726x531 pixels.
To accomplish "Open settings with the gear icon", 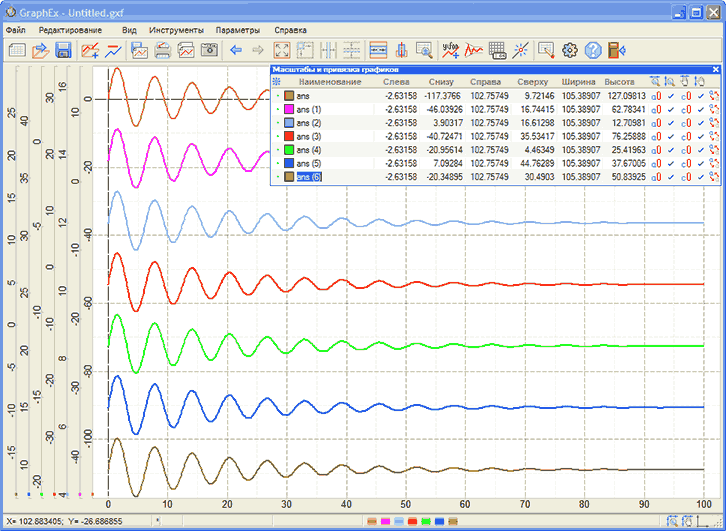I will (x=571, y=50).
